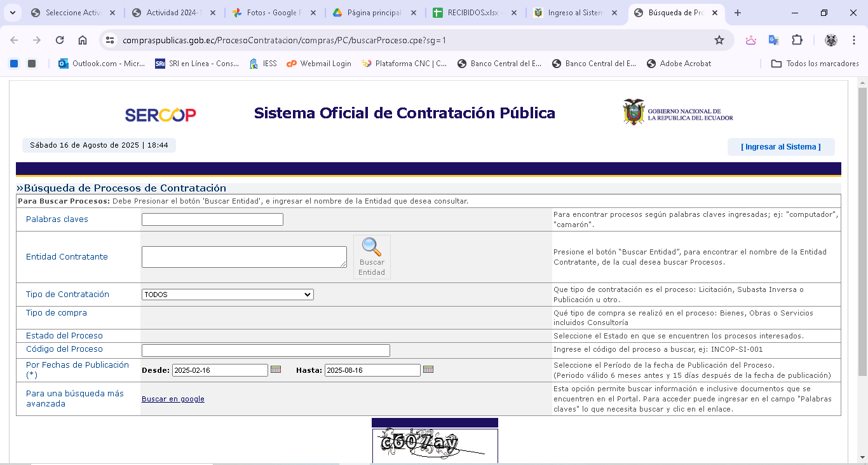Image resolution: width=868 pixels, height=465 pixels.
Task: Follow the Buscar en google link
Action: (x=173, y=399)
